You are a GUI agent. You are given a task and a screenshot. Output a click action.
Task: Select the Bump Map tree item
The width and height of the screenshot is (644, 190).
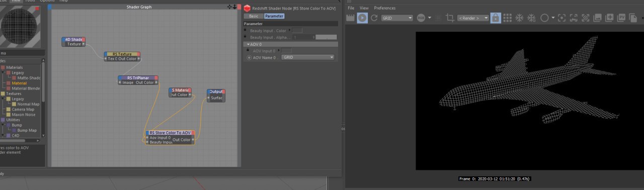click(x=27, y=130)
